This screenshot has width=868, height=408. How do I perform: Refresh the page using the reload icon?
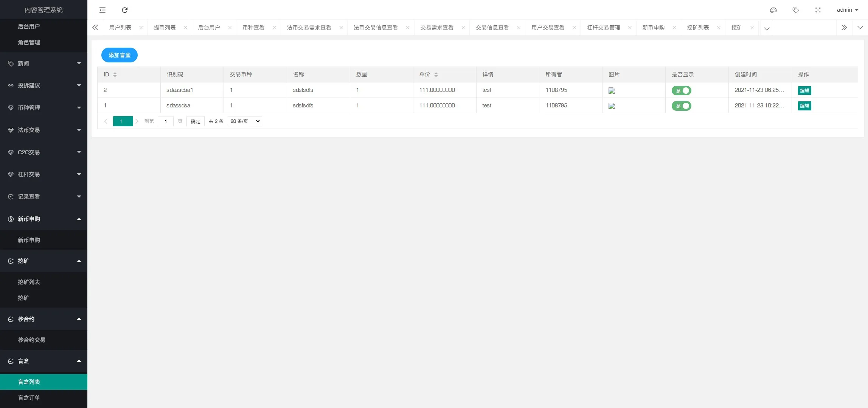pos(124,10)
